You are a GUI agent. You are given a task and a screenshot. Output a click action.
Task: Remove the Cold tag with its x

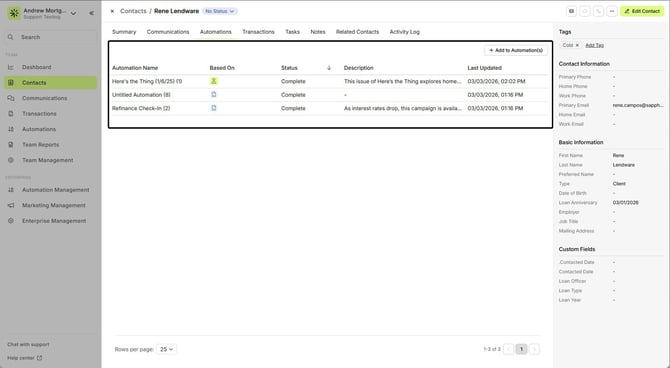tap(577, 45)
